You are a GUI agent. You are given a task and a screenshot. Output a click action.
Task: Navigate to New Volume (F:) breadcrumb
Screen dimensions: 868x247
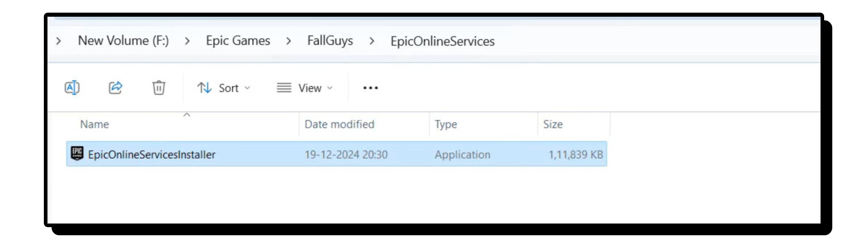click(x=123, y=41)
